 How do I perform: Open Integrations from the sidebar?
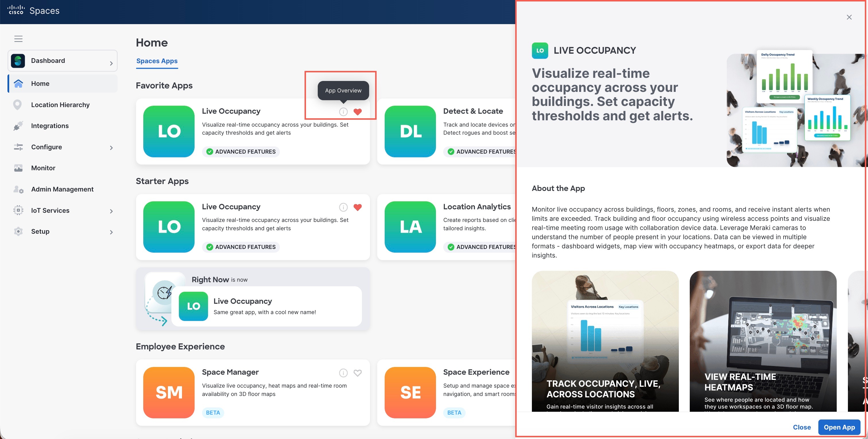(50, 126)
